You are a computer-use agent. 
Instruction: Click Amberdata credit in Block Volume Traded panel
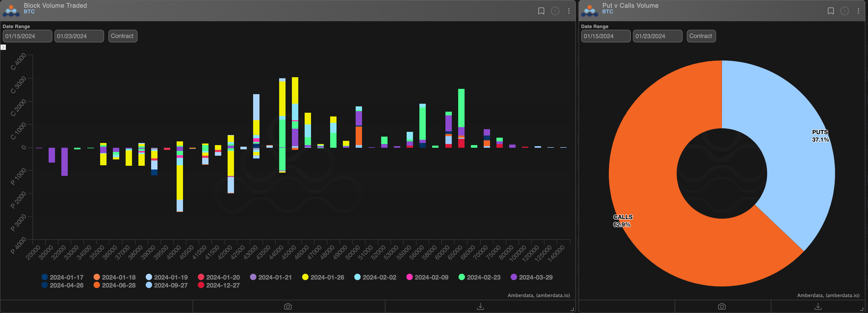coord(538,295)
